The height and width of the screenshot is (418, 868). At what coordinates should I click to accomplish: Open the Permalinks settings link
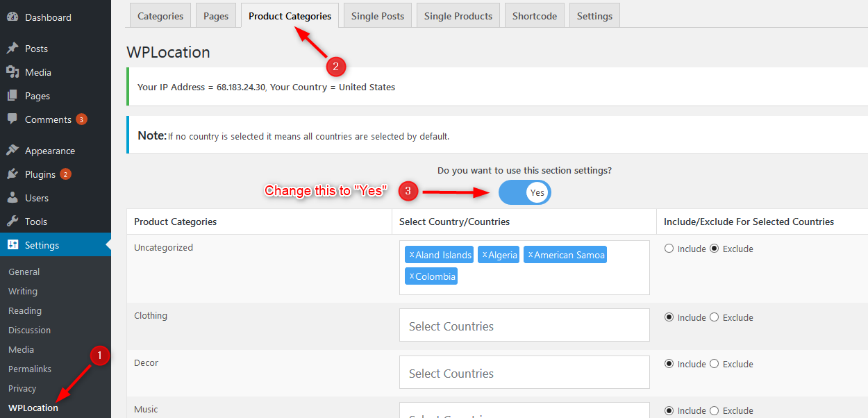[30, 369]
